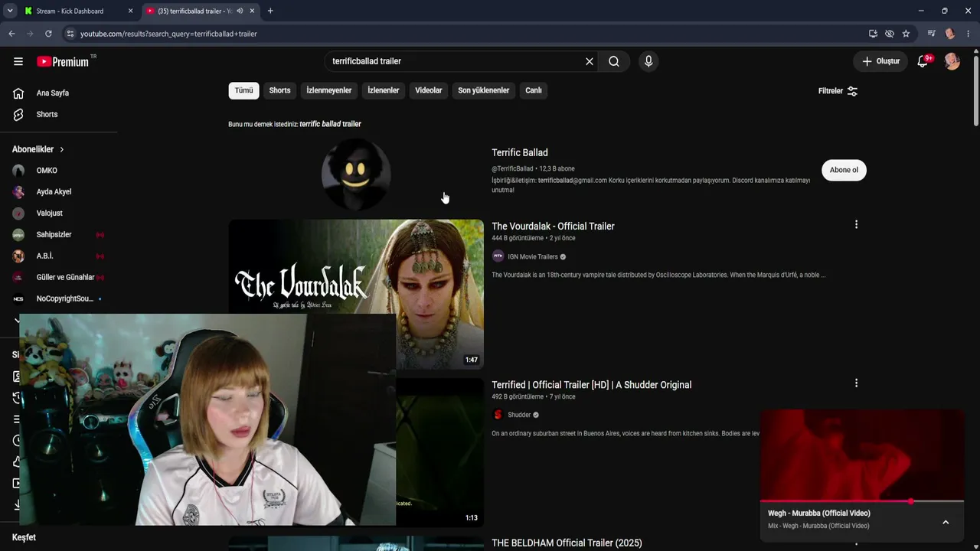Image resolution: width=980 pixels, height=551 pixels.
Task: Click the crossed-out eye icon in address bar
Action: [890, 34]
